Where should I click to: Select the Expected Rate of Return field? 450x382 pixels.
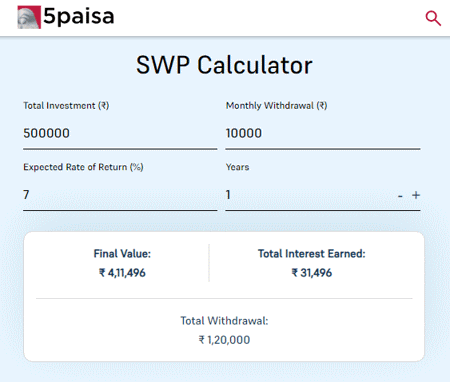tap(120, 195)
